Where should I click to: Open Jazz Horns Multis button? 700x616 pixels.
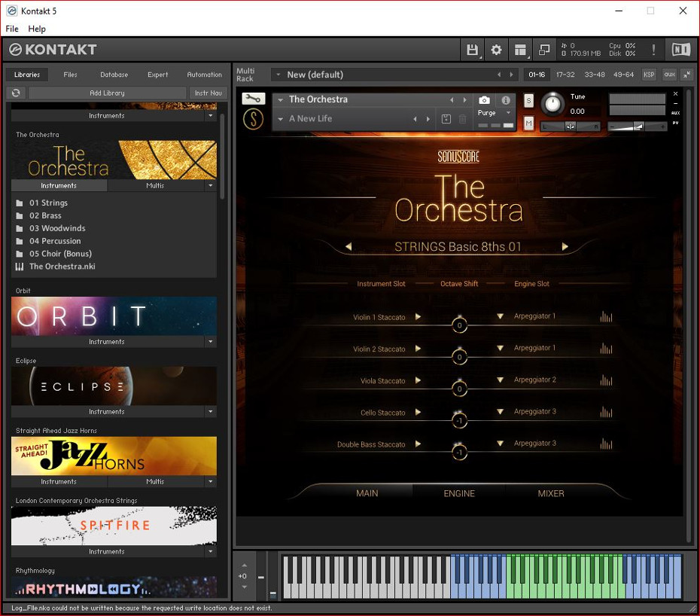[x=155, y=481]
